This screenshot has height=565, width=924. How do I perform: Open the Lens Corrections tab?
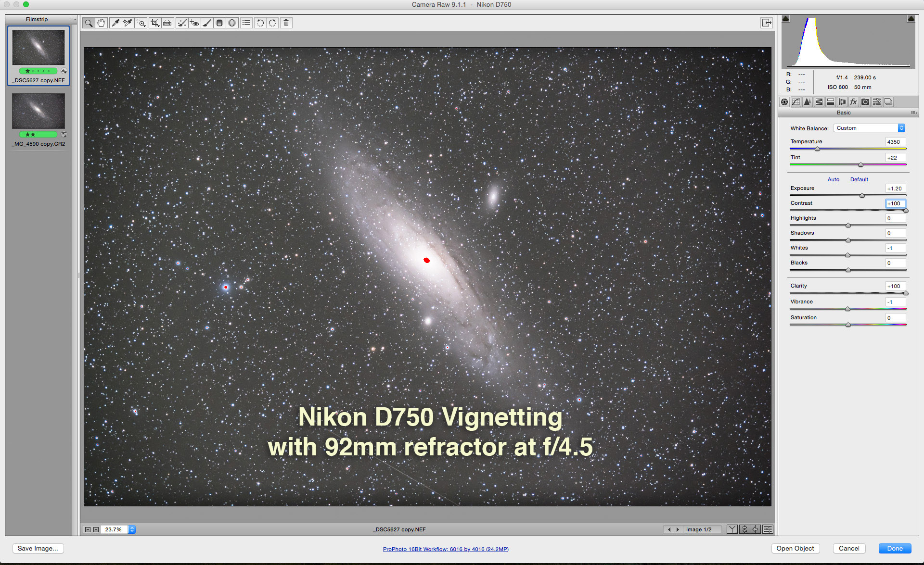point(842,102)
